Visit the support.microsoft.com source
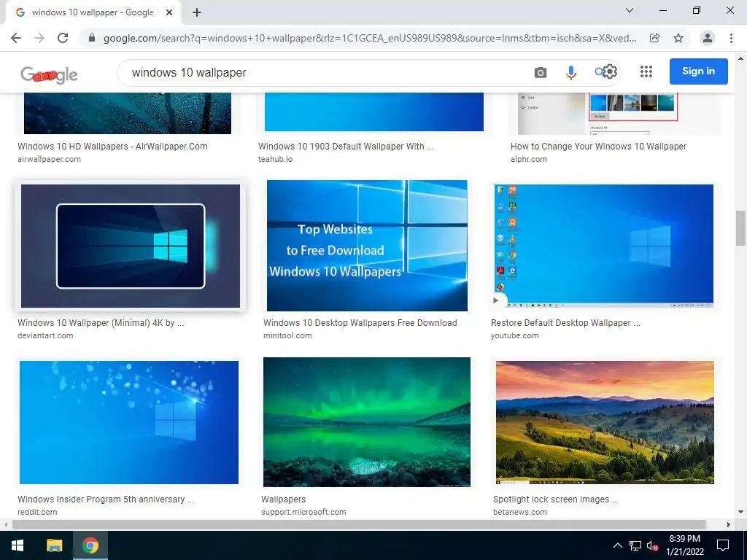The width and height of the screenshot is (747, 560). 303,513
